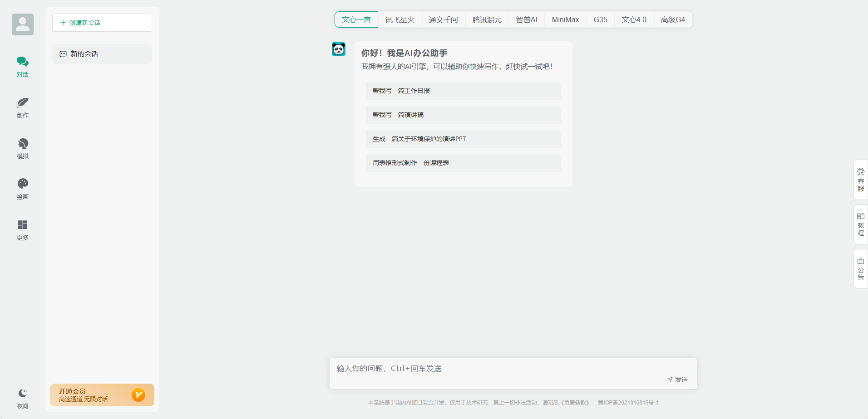
Task: Open the 新的会话 conversation
Action: [102, 54]
